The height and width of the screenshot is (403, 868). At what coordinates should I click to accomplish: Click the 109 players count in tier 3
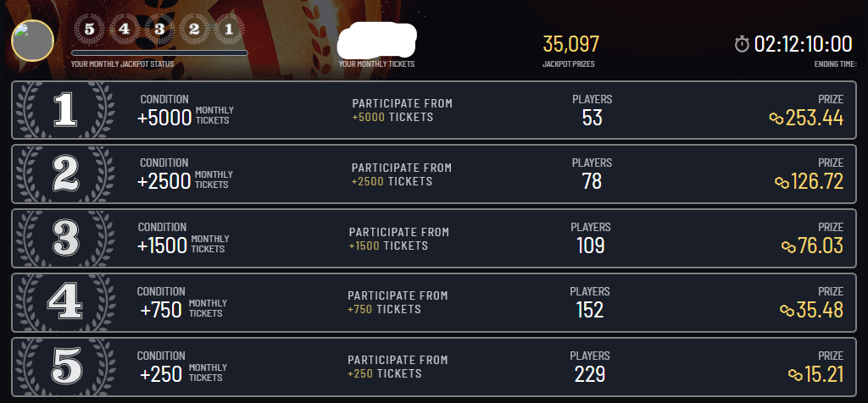point(590,246)
